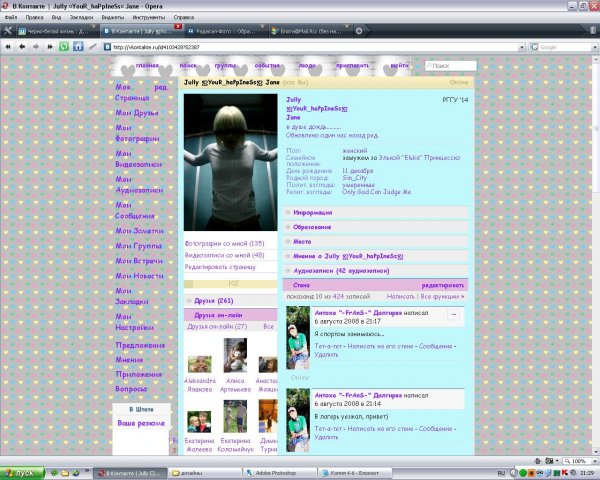The height and width of the screenshot is (480, 600).
Task: Click the URL address field
Action: tap(315, 47)
